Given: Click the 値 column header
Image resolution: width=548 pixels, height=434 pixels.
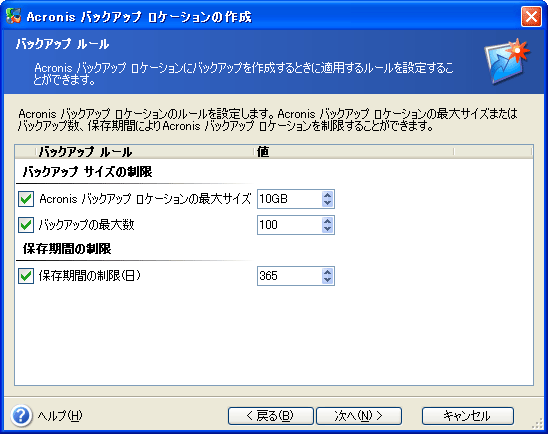Looking at the screenshot, I should 353,152.
